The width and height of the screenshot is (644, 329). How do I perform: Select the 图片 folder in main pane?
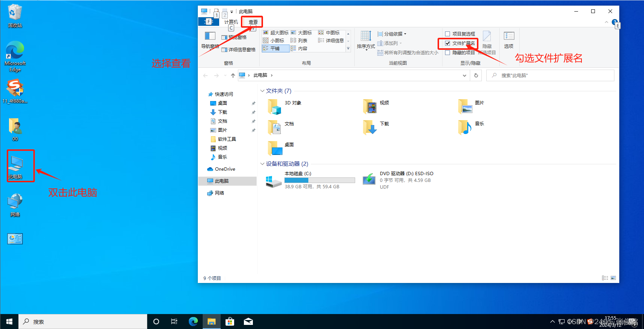point(471,106)
